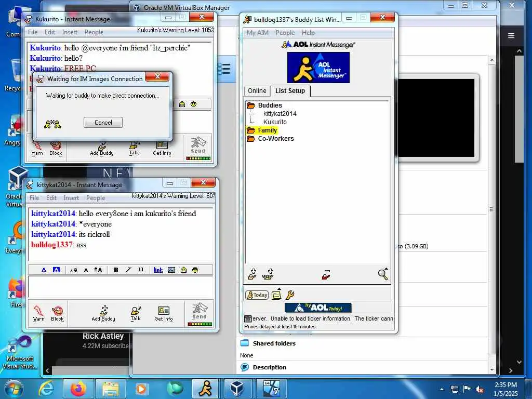Choose normal font size icon in kittykat2014 window
The image size is (532, 399).
[86, 270]
